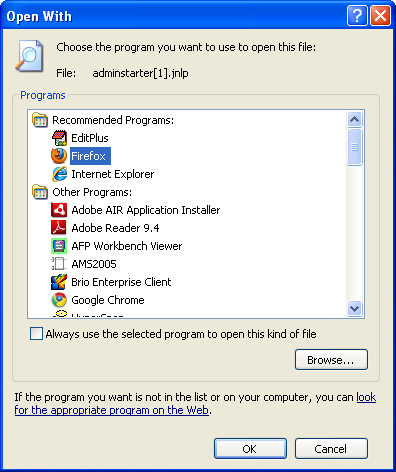396x472 pixels.
Task: Confirm with the OK button
Action: 250,449
